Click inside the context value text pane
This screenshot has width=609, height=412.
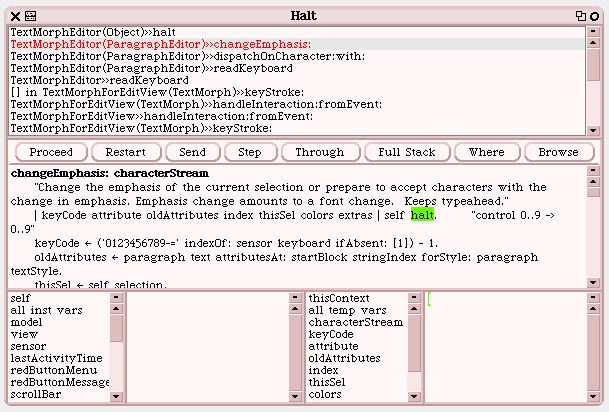(506, 347)
